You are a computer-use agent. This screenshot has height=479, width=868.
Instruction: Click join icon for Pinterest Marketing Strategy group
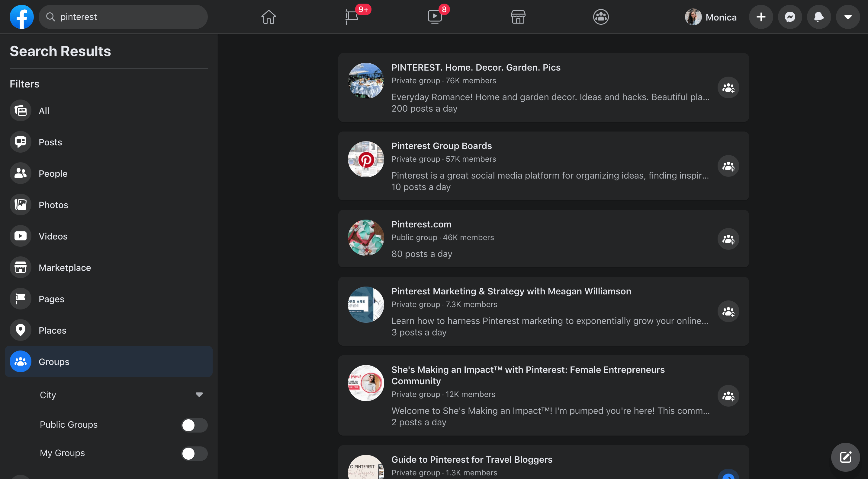pyautogui.click(x=728, y=312)
